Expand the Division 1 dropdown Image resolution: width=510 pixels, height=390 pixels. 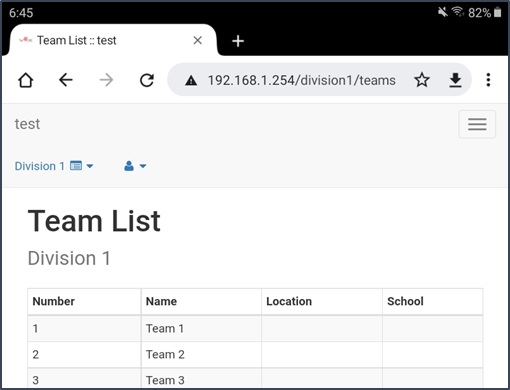54,166
